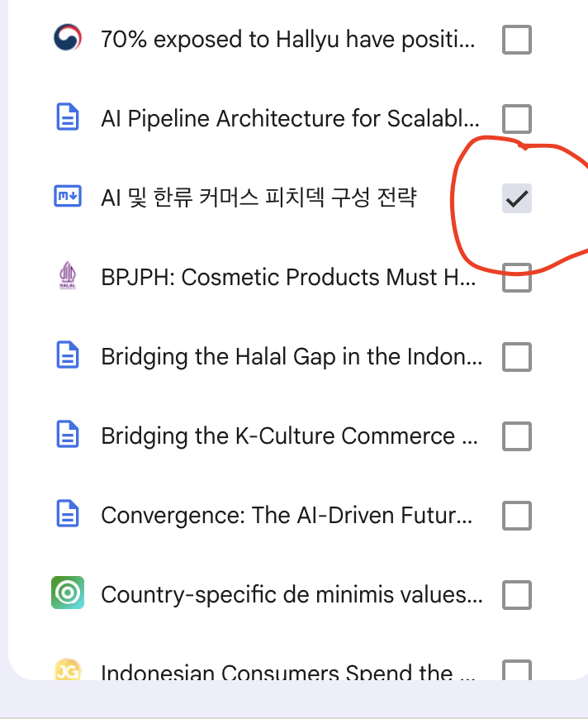Image resolution: width=588 pixels, height=719 pixels.
Task: Enable the BPJPH Cosmetic Products source
Action: 516,279
